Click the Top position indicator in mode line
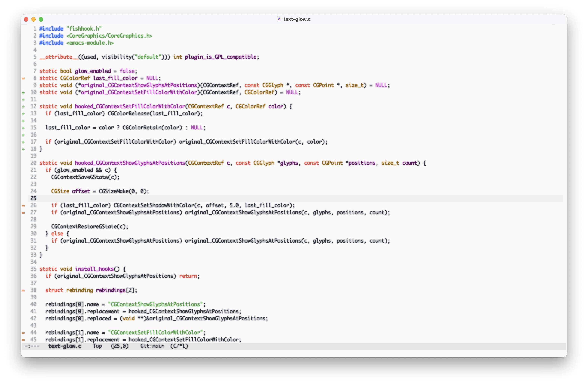Screen dimensions: 588x385 97,346
